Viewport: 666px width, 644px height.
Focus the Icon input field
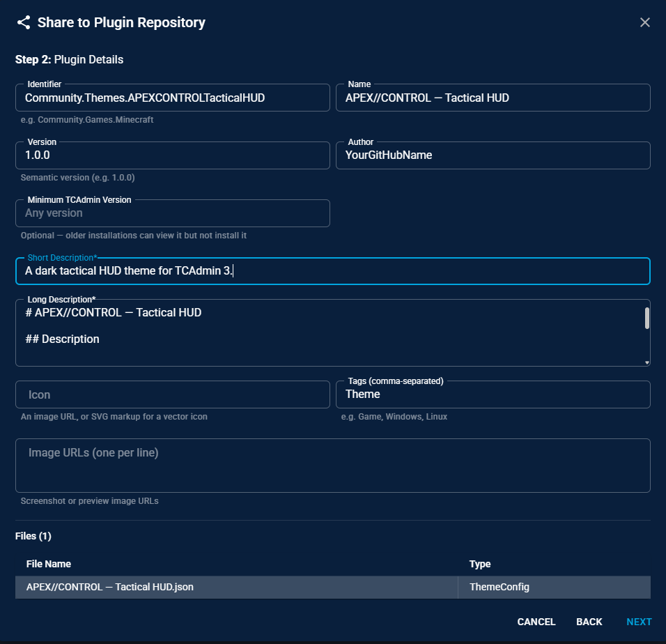tap(173, 394)
